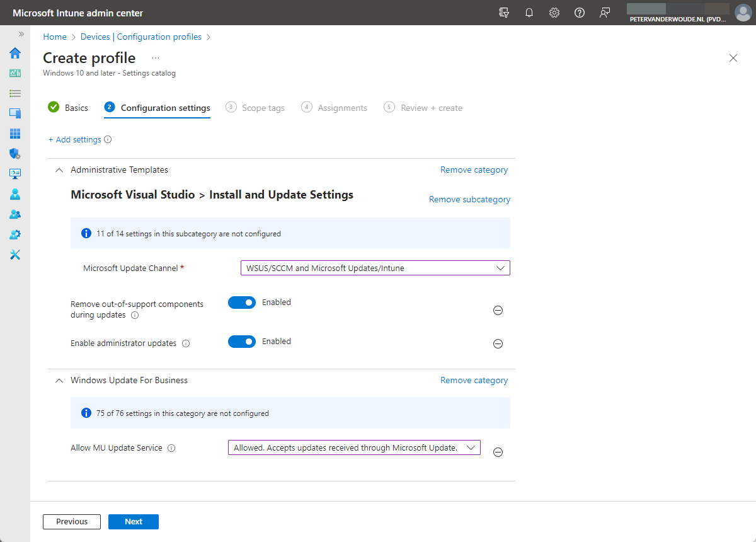Open the help question mark icon
The height and width of the screenshot is (542, 756).
580,12
